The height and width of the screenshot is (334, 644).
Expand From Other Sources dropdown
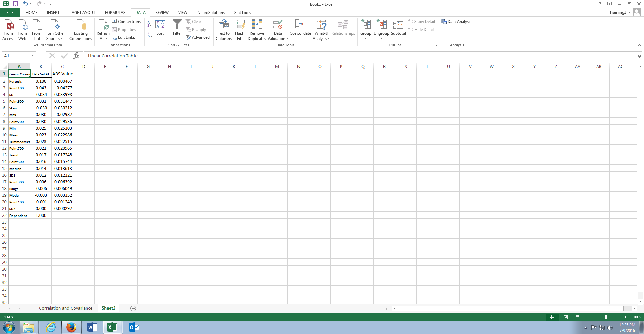[x=55, y=36]
